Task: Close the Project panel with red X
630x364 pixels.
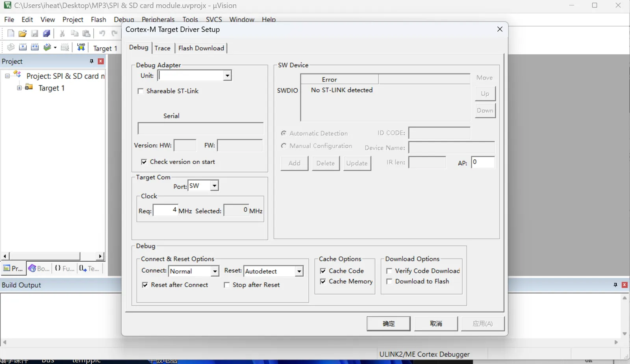Action: point(101,61)
